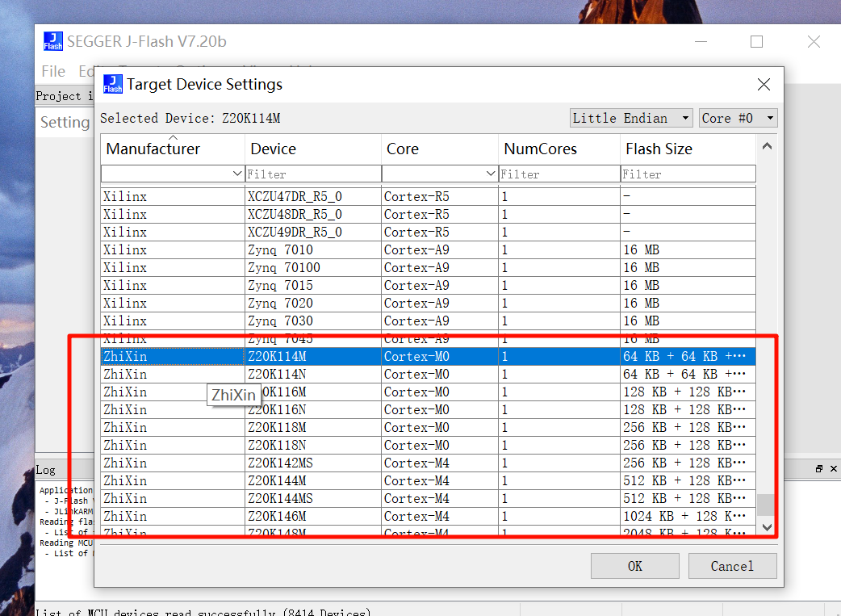This screenshot has width=841, height=616.
Task: Select the XCZU47DR_R5_0 device row
Action: pos(428,196)
